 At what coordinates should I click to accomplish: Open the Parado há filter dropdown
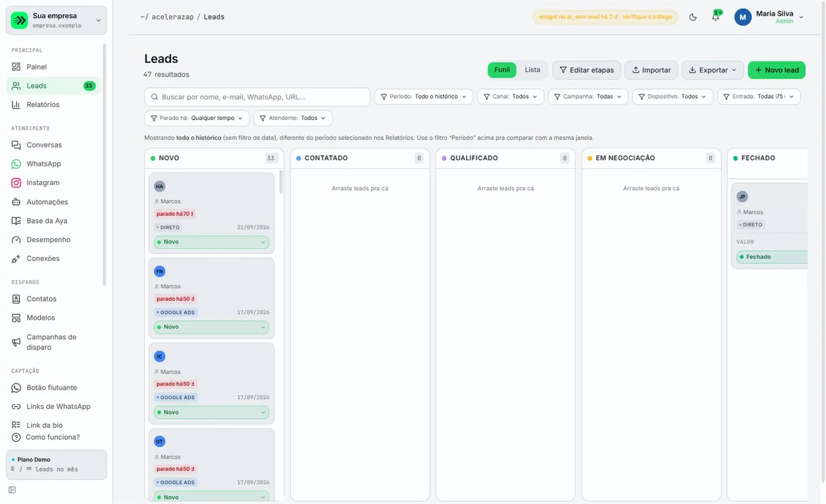coord(197,118)
